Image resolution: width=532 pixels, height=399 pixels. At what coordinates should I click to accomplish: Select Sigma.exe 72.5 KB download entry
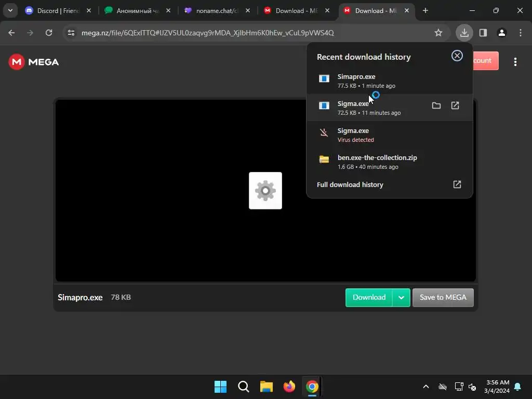pos(390,108)
